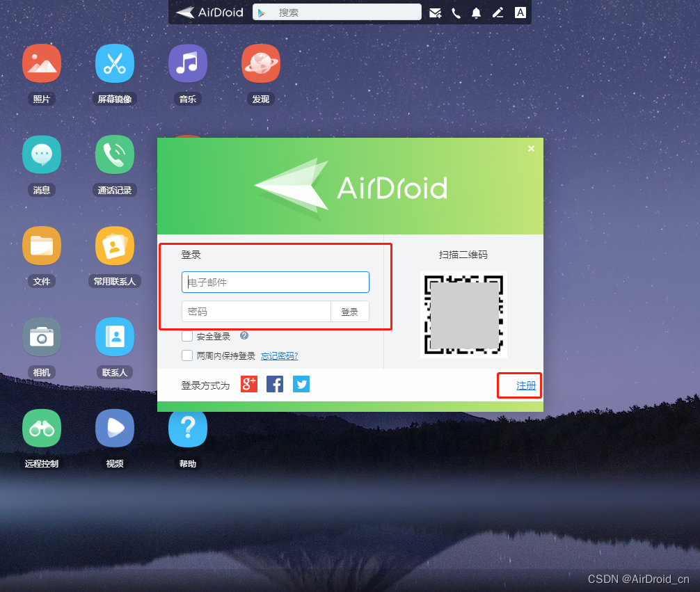The height and width of the screenshot is (592, 700).
Task: Launch Remote Control (远程控制) binoculars icon
Action: pos(42,428)
